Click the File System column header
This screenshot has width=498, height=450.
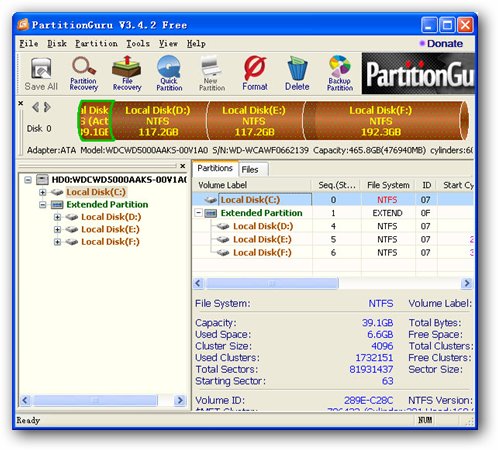tap(388, 185)
